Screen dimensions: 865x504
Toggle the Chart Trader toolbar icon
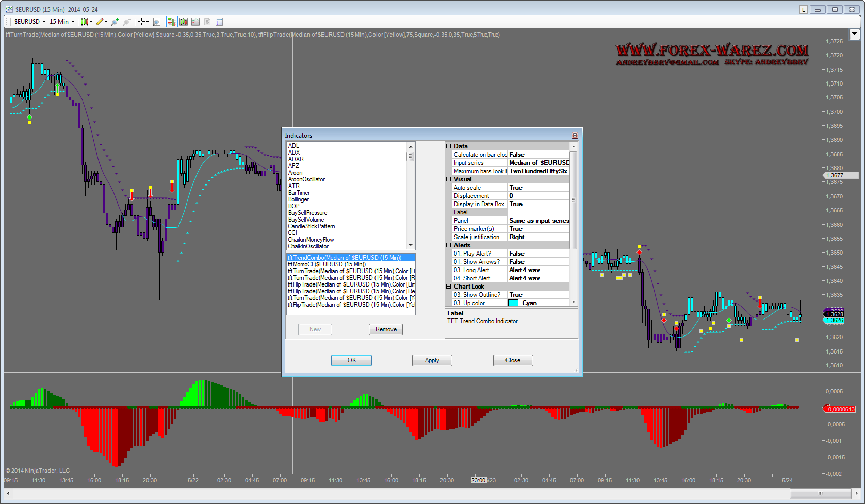171,22
